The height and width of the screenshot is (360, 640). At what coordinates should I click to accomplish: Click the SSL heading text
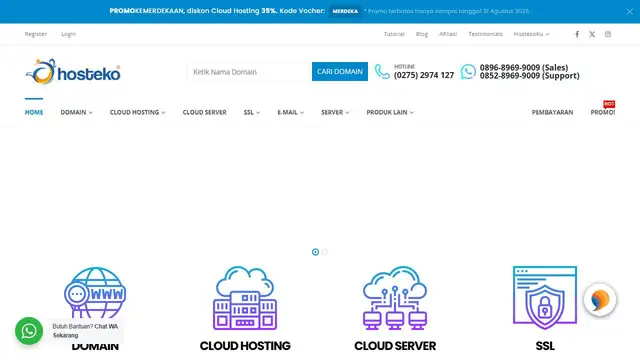pos(545,346)
